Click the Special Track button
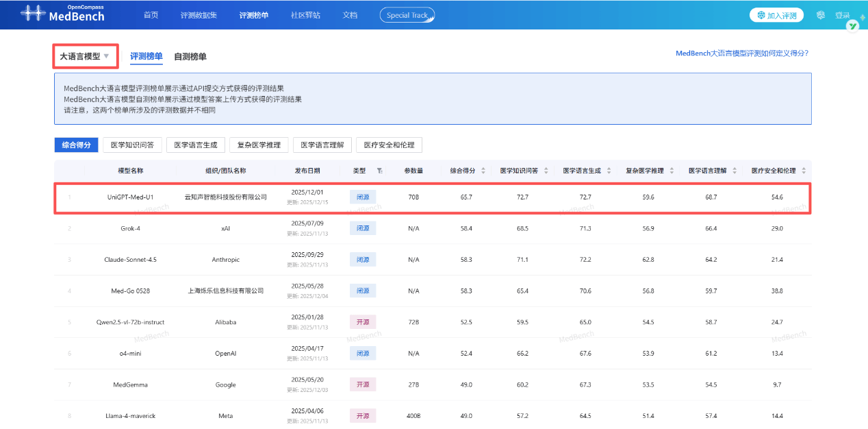 [407, 14]
